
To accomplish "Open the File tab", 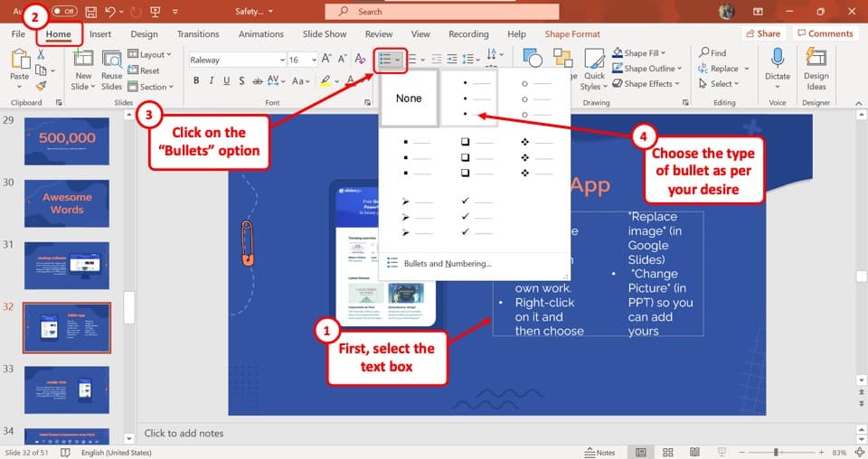I will [18, 33].
